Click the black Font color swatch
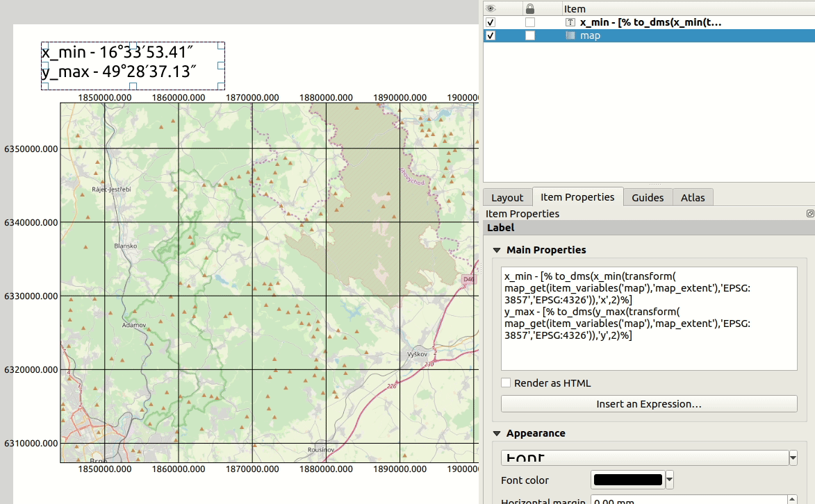 tap(627, 480)
